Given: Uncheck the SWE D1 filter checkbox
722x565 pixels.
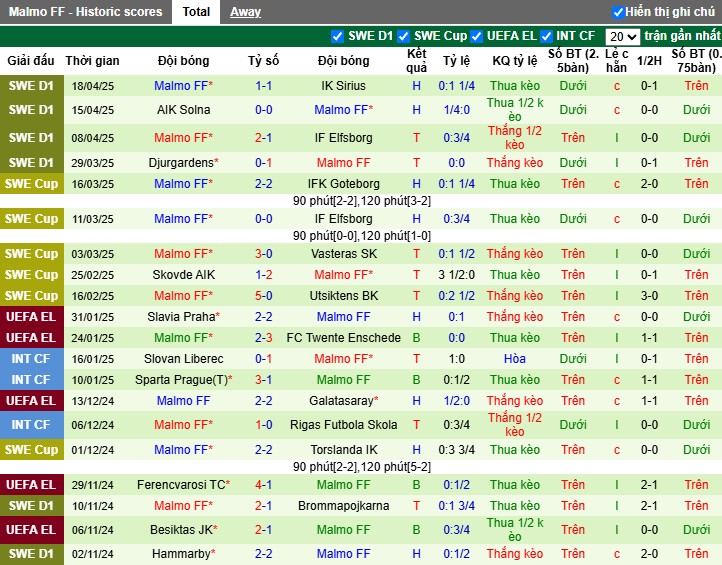Looking at the screenshot, I should [x=337, y=36].
